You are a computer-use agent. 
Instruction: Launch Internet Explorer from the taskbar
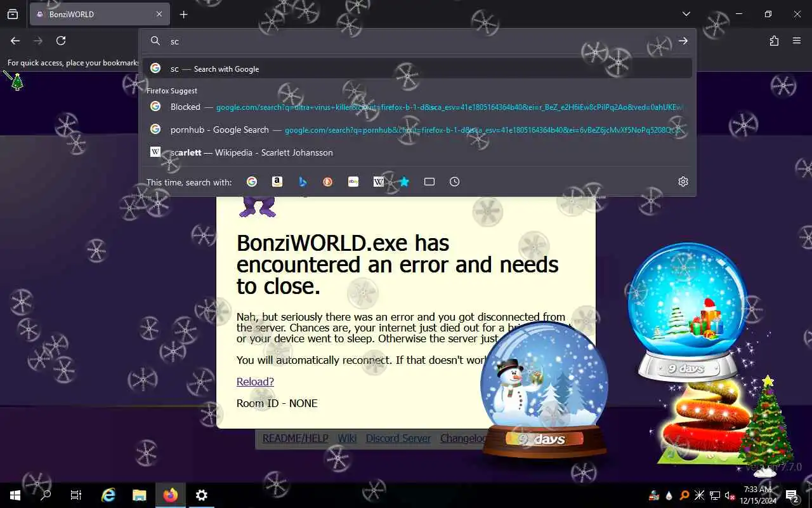pos(109,495)
